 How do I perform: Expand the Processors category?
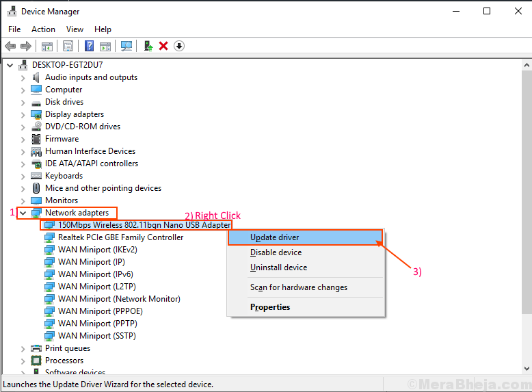point(23,361)
